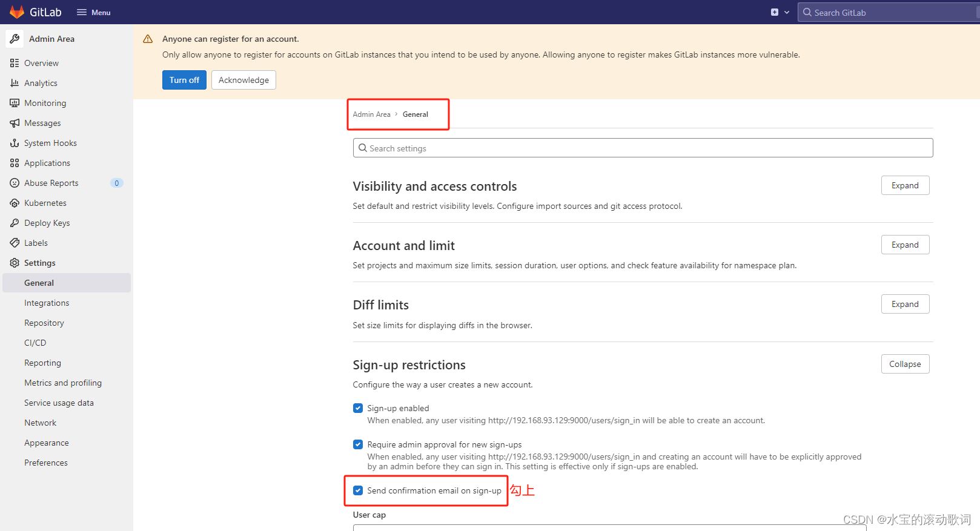
Task: Toggle Require admin approval for new sign-ups
Action: pyautogui.click(x=358, y=444)
